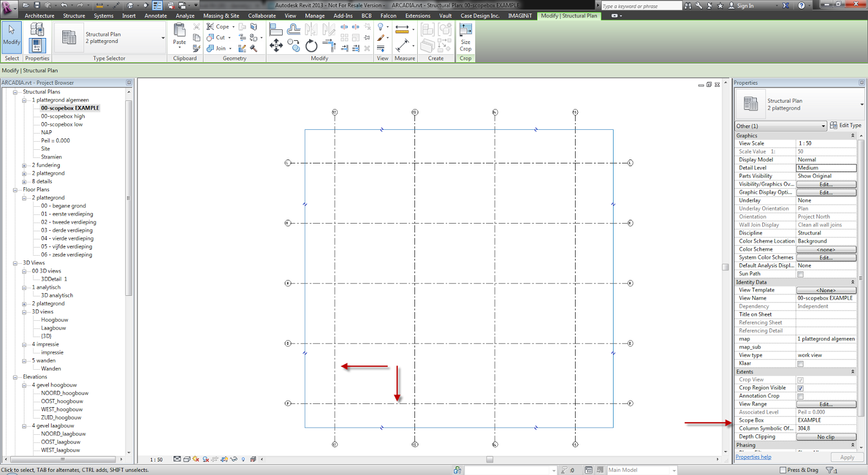The image size is (868, 475).
Task: Click the Join geometry tool
Action: 216,48
